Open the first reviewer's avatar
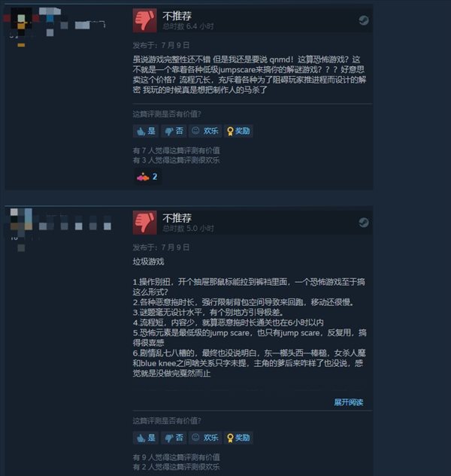 click(x=22, y=22)
